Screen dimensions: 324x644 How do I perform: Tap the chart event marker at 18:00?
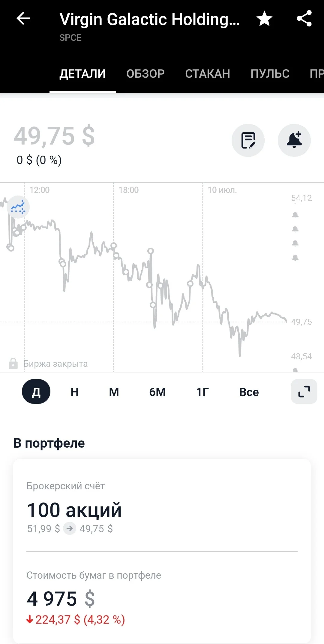pyautogui.click(x=114, y=246)
